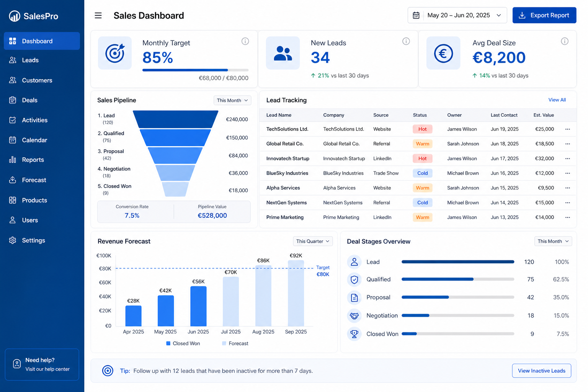Click the Qualified stage progress bar
Screen dimensions: 588x392
pos(458,279)
